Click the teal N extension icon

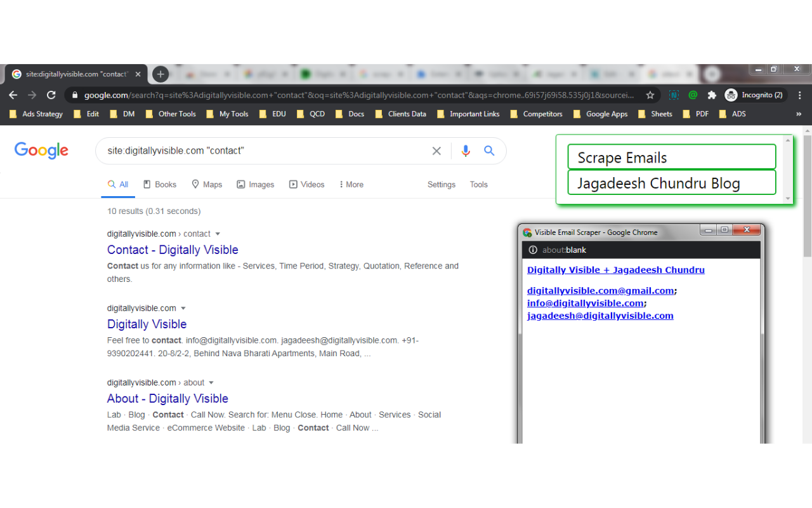tap(674, 95)
